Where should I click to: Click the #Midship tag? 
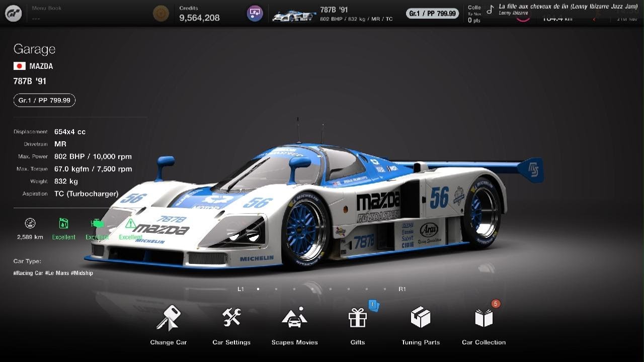[x=82, y=273]
